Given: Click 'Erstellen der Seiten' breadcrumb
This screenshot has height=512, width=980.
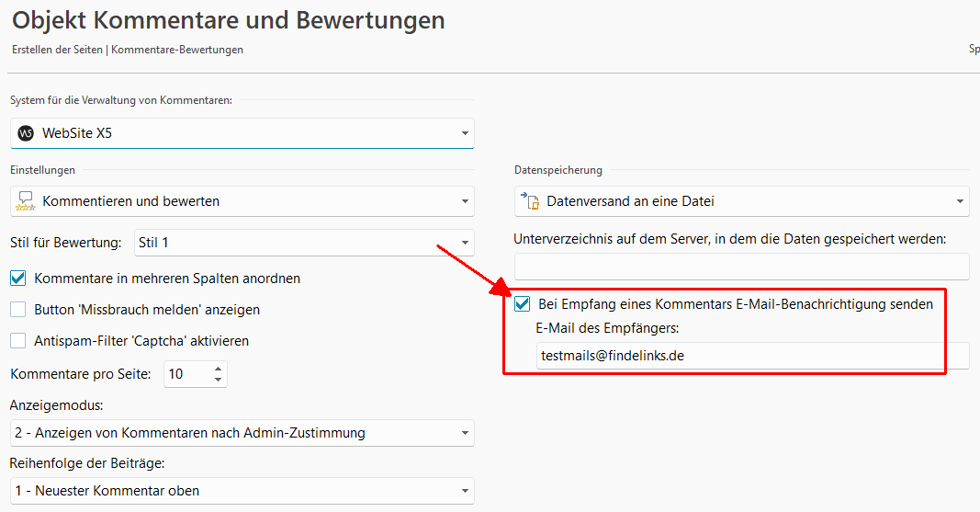Looking at the screenshot, I should pyautogui.click(x=57, y=50).
